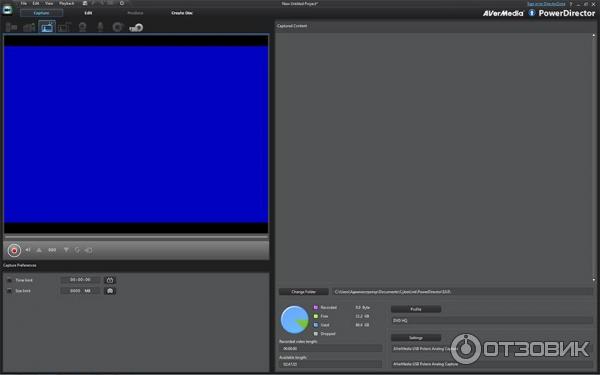Open the View menu
Screen dimensions: 600x375
point(49,3)
